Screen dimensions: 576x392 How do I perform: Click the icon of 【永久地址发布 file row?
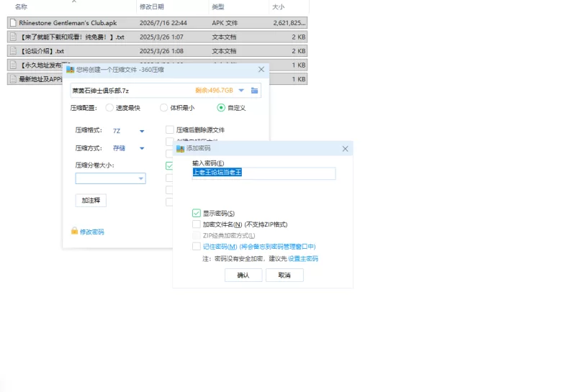[13, 65]
